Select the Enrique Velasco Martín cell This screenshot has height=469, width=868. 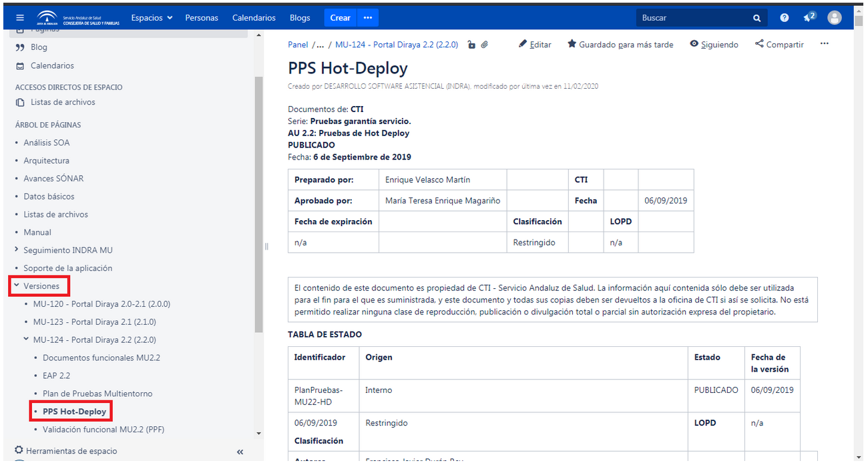pos(443,180)
